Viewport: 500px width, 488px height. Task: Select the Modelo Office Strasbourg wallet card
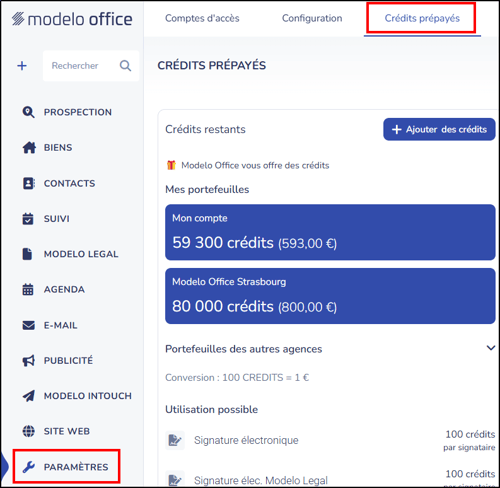tap(330, 296)
